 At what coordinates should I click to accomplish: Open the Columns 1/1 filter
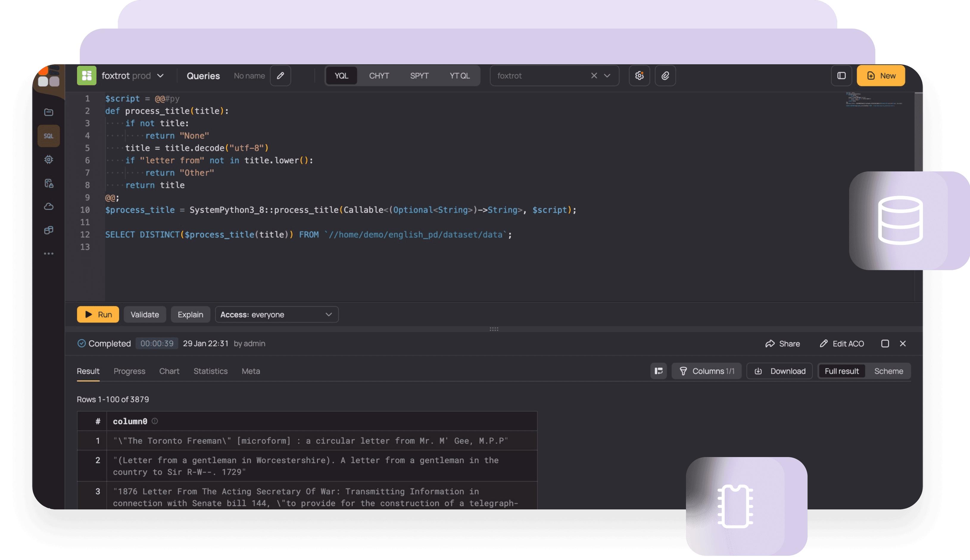(x=707, y=371)
